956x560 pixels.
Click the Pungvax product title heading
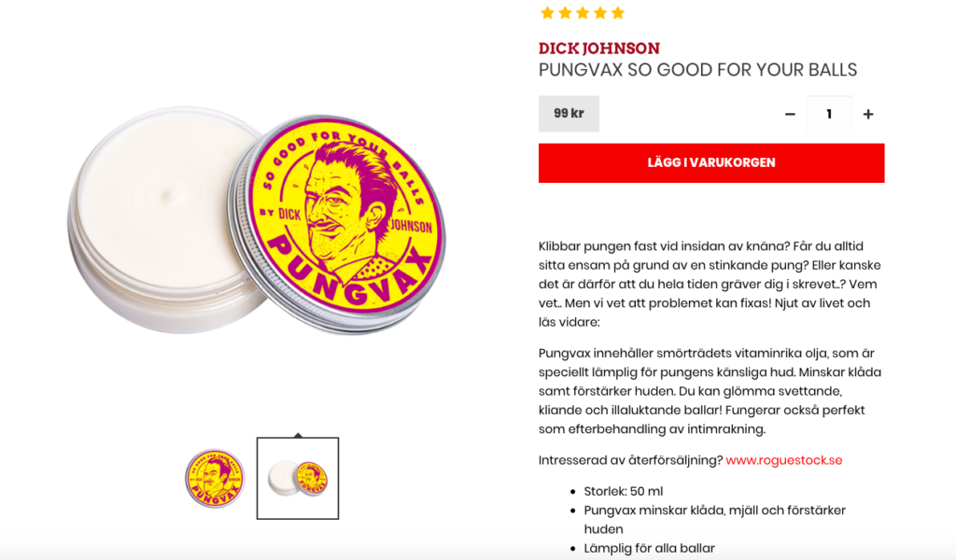[697, 69]
